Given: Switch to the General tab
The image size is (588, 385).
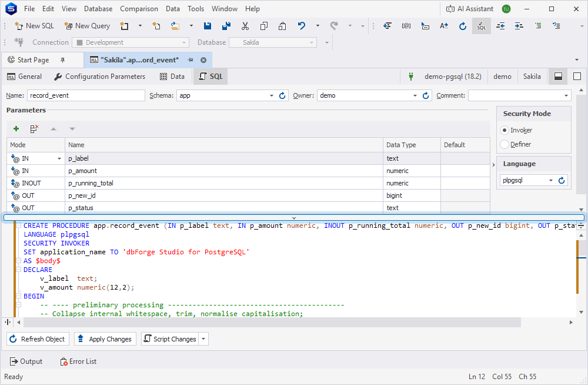Looking at the screenshot, I should point(24,77).
